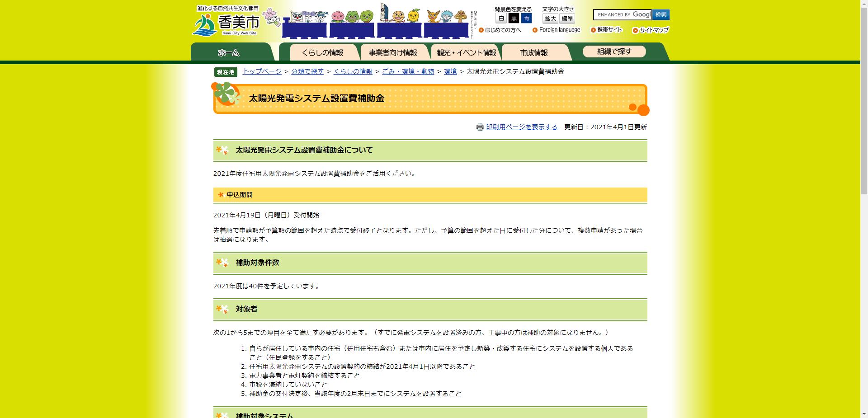Navigate to the ごみ・環境・動物 breadcrumb link
The height and width of the screenshot is (418, 868).
(407, 71)
